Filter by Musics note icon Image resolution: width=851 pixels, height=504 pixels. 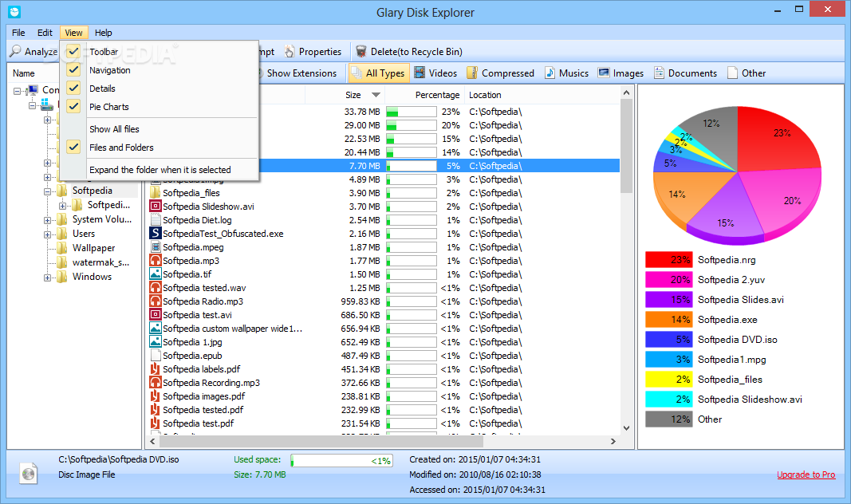coord(550,73)
